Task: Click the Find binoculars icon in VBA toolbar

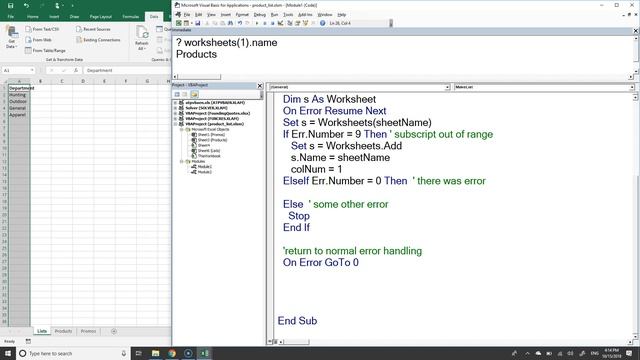Action: (231, 23)
